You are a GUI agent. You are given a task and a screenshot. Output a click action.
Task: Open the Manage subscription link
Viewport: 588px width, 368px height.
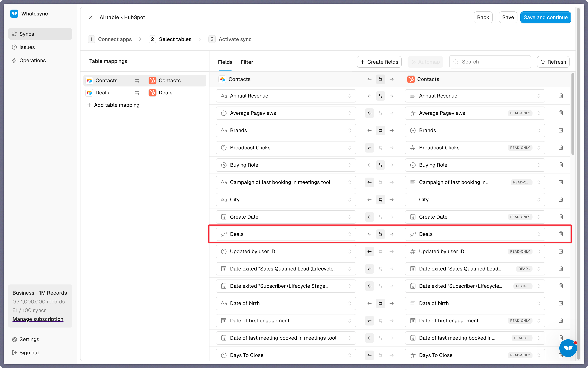38,319
